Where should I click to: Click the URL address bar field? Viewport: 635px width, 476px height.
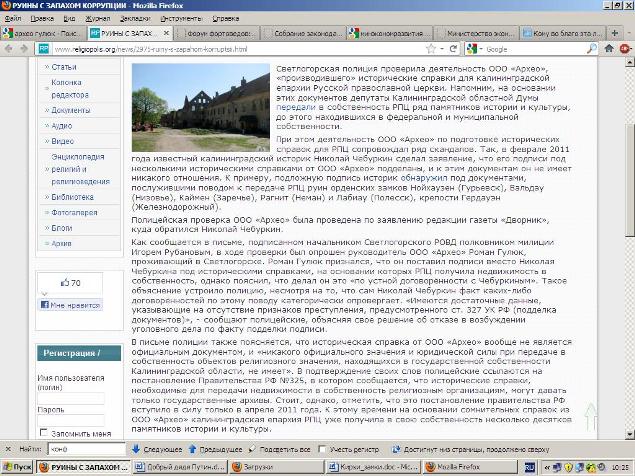click(x=237, y=49)
